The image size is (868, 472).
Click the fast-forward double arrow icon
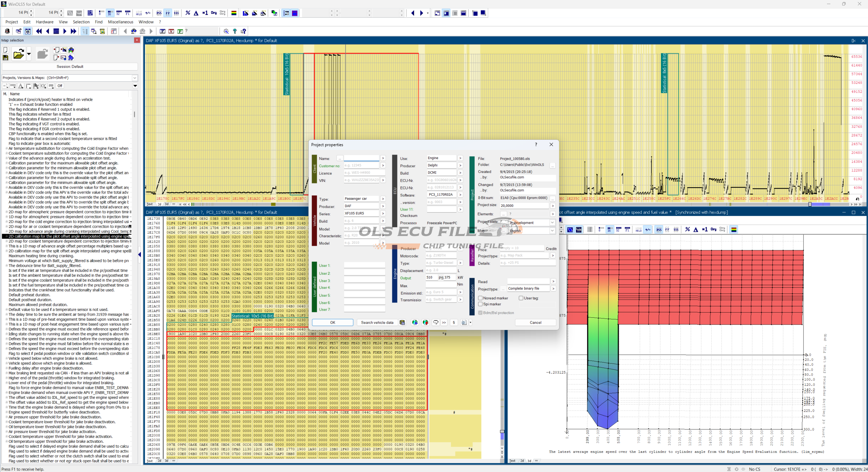(x=73, y=31)
